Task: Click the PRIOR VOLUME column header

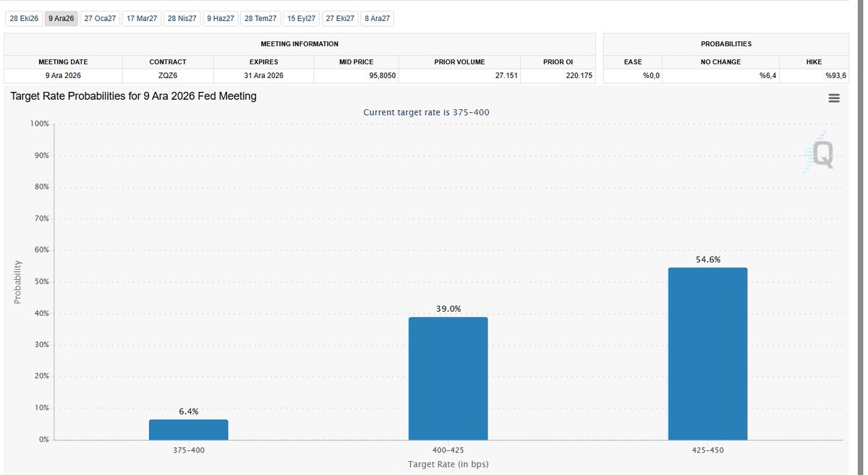Action: point(459,62)
